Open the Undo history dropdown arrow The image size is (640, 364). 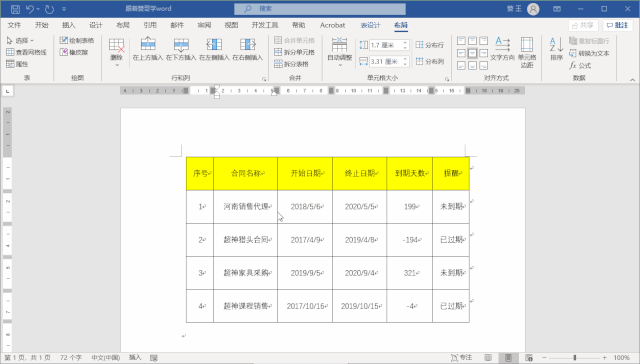[x=38, y=9]
